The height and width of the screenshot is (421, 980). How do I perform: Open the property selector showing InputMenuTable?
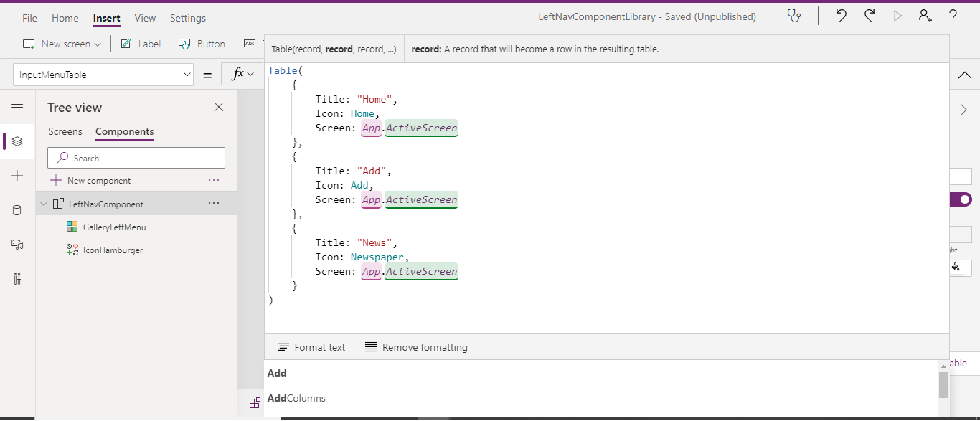pos(103,75)
